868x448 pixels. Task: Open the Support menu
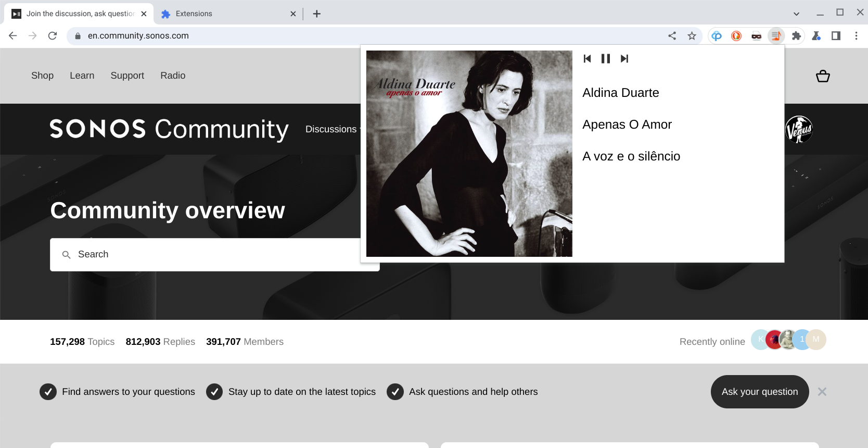coord(127,76)
